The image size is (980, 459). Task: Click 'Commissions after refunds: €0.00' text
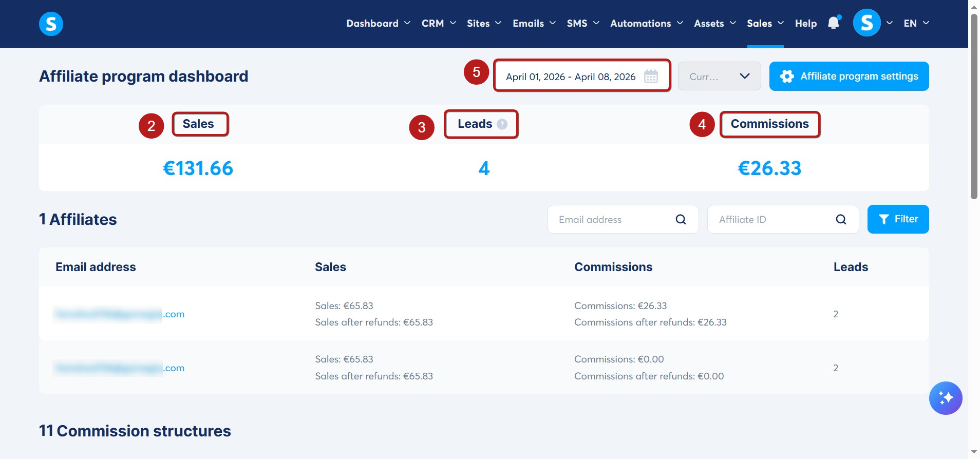[x=649, y=376]
